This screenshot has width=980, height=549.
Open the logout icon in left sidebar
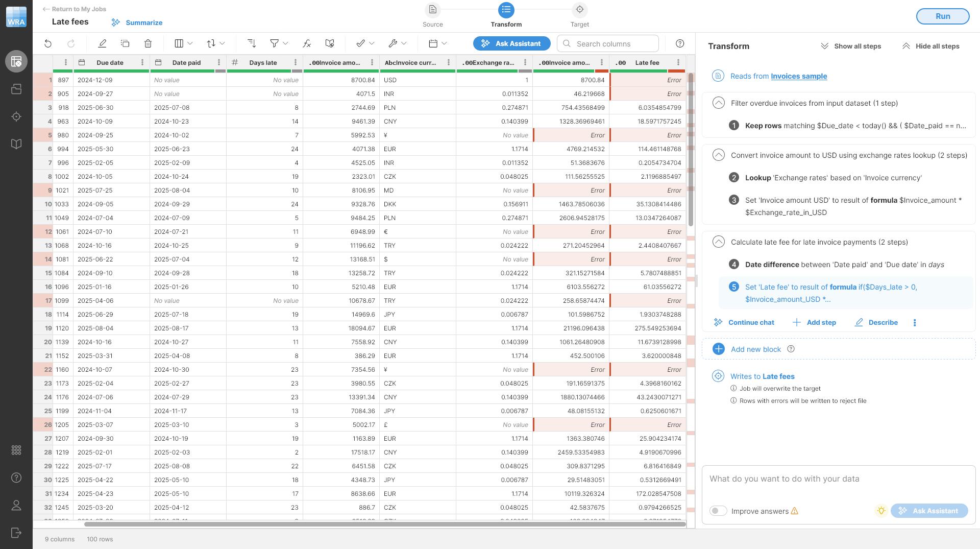pyautogui.click(x=16, y=533)
